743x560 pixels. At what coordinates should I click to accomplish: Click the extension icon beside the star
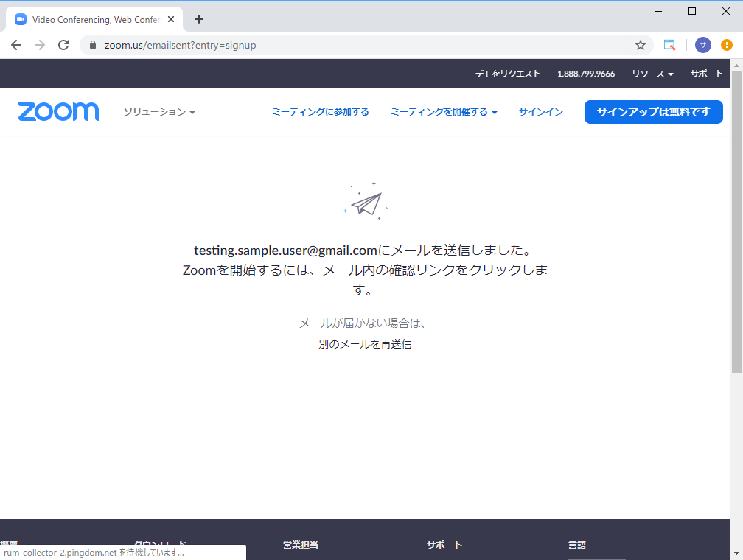click(669, 45)
